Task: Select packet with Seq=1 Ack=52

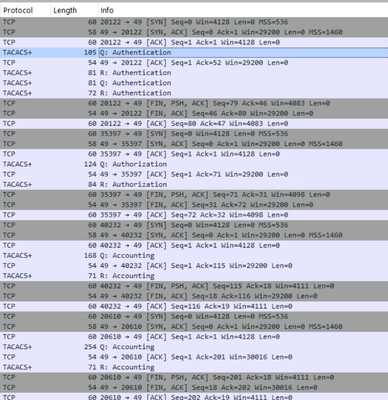Action: point(194,63)
